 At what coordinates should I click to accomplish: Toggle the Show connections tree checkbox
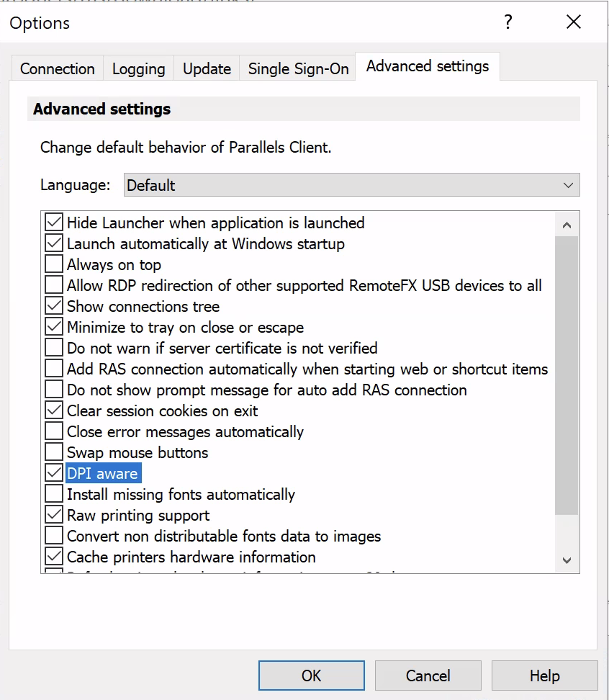[54, 306]
